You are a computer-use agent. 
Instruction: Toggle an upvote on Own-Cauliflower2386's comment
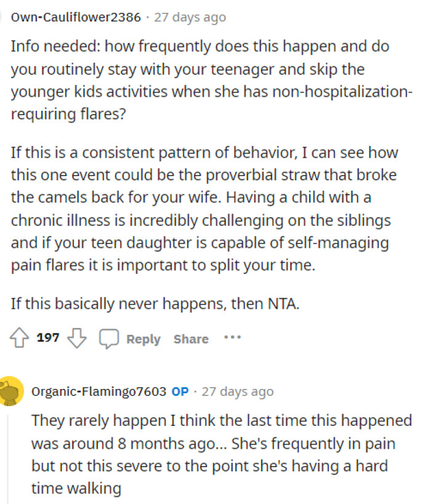pos(20,337)
